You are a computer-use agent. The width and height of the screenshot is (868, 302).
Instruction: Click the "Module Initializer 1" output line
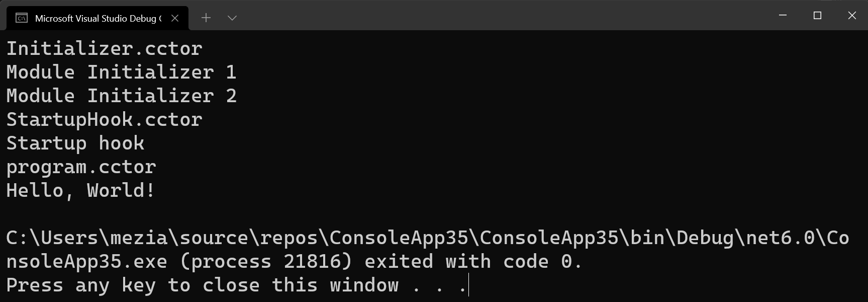pyautogui.click(x=121, y=72)
